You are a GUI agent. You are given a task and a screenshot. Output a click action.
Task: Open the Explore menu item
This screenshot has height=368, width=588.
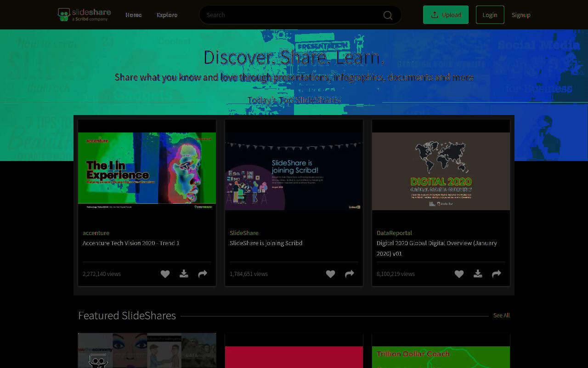point(167,15)
